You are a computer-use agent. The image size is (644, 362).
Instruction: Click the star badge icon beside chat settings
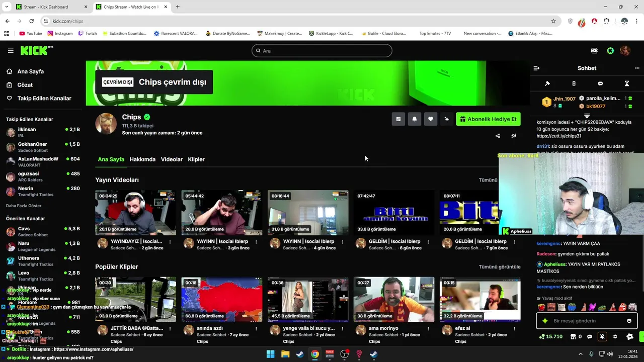[x=629, y=337]
